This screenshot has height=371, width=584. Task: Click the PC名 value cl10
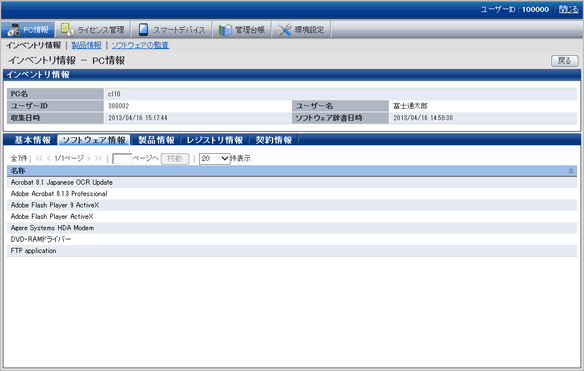pos(114,94)
